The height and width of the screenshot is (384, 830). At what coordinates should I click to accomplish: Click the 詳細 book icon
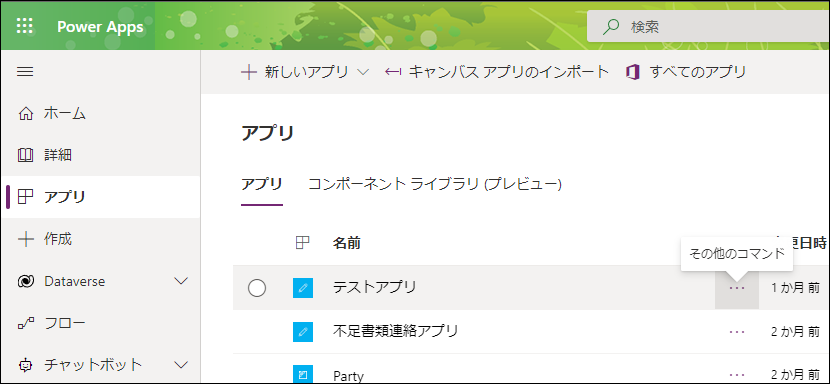tap(25, 155)
